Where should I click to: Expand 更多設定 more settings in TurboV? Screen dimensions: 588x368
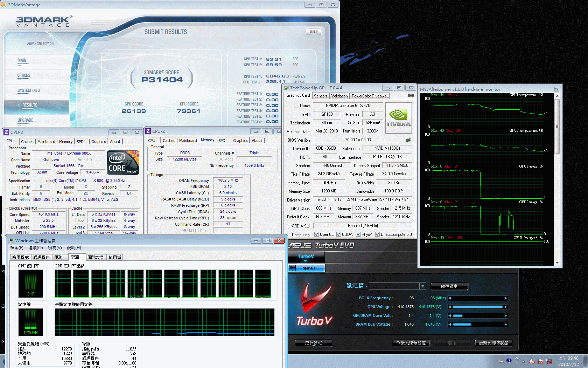[x=313, y=343]
